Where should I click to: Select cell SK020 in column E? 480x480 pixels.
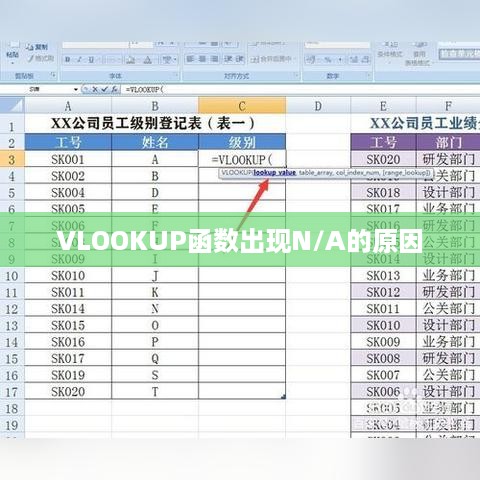[383, 159]
